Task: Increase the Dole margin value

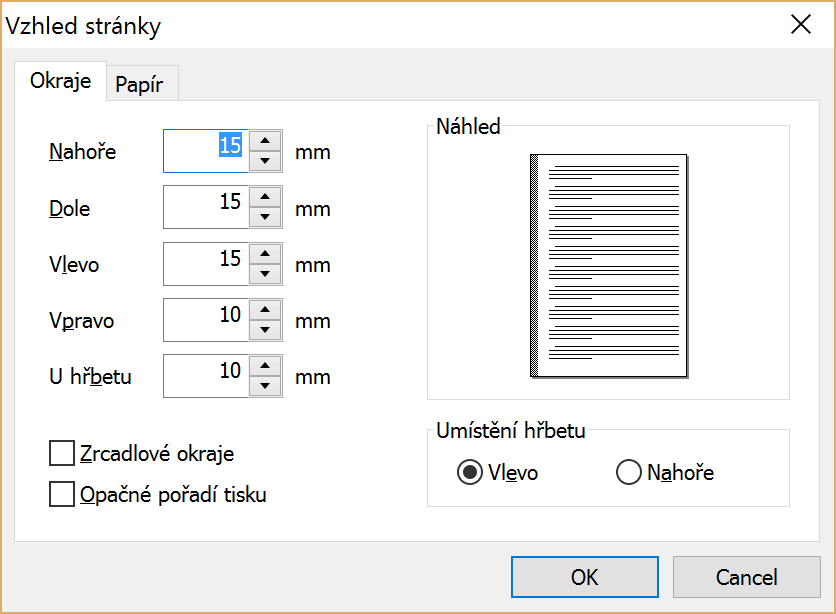Action: (x=264, y=198)
